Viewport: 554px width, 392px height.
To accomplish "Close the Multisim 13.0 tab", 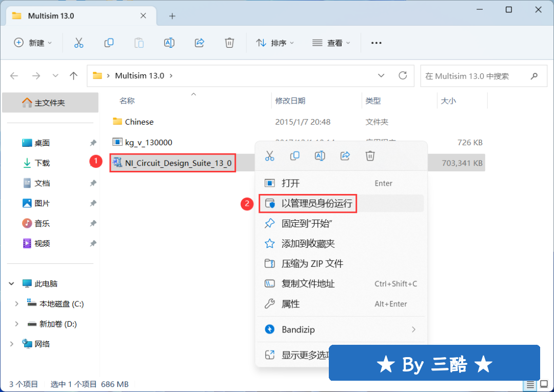I will (x=143, y=16).
